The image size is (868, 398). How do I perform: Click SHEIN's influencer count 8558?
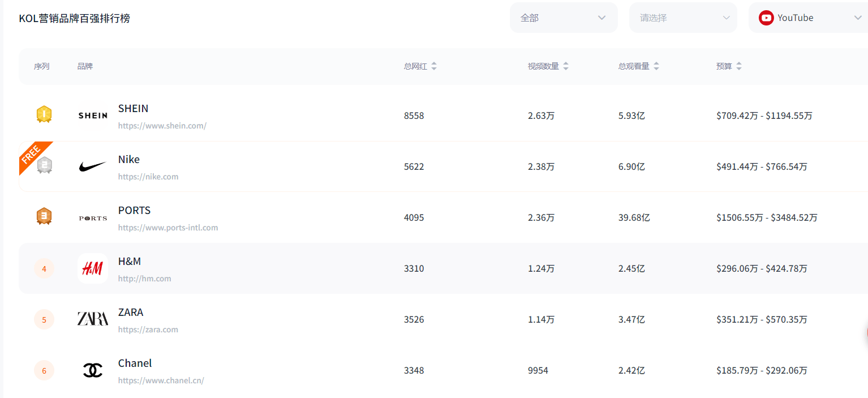[414, 115]
